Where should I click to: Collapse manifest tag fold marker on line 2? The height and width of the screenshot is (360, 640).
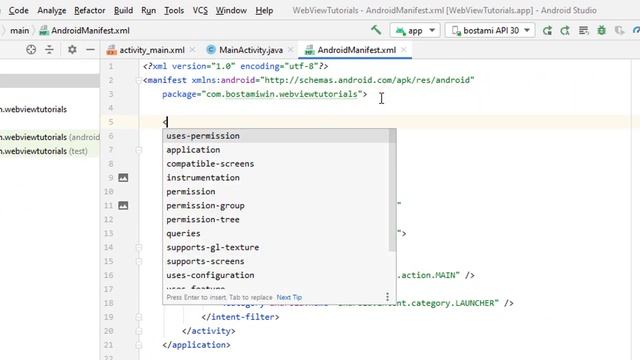click(x=139, y=80)
